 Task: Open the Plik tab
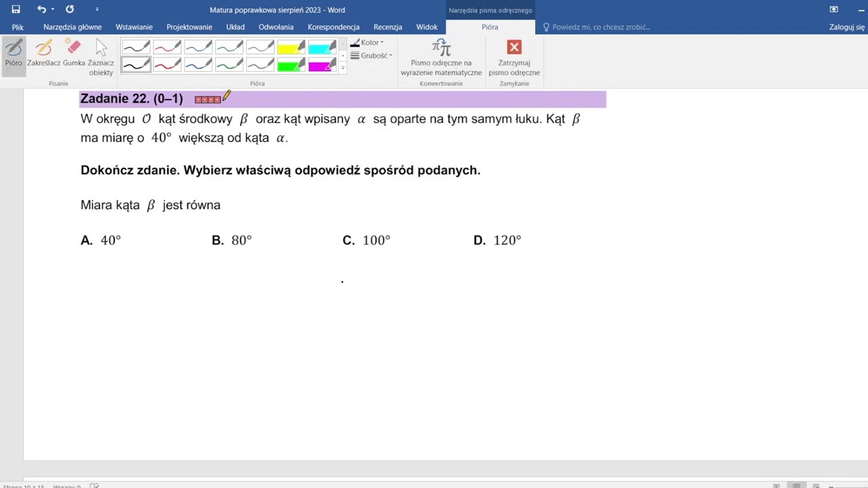18,27
